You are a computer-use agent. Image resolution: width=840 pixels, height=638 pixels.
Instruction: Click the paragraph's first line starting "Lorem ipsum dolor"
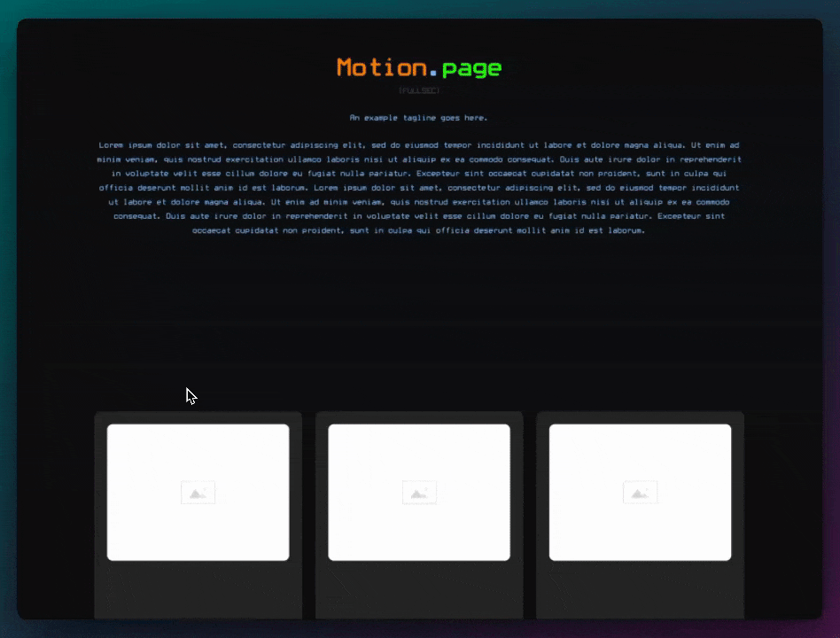coord(419,145)
